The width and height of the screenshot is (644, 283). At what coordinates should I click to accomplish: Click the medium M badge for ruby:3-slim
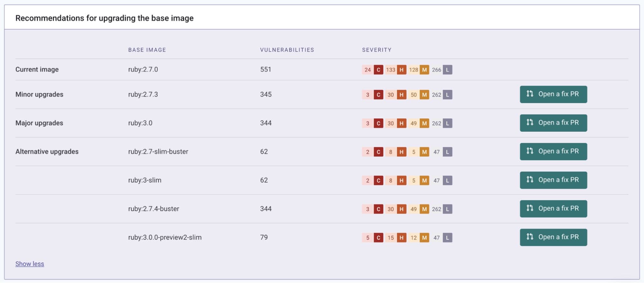click(425, 181)
